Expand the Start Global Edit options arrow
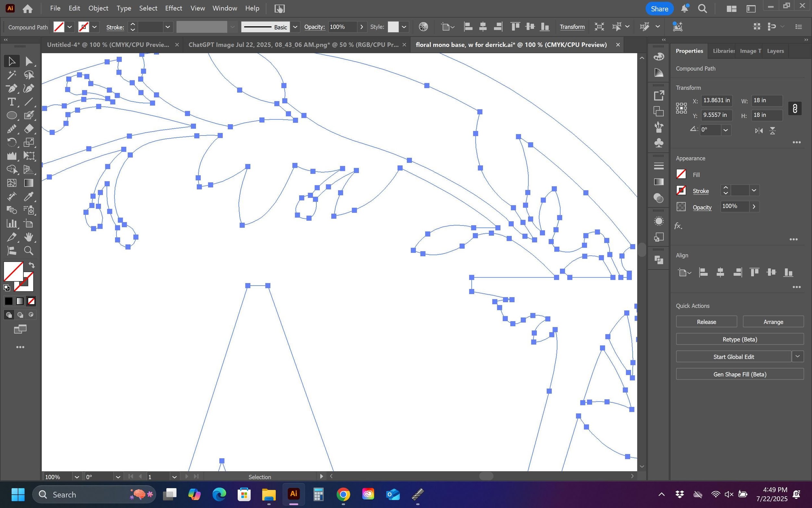 [x=798, y=357]
